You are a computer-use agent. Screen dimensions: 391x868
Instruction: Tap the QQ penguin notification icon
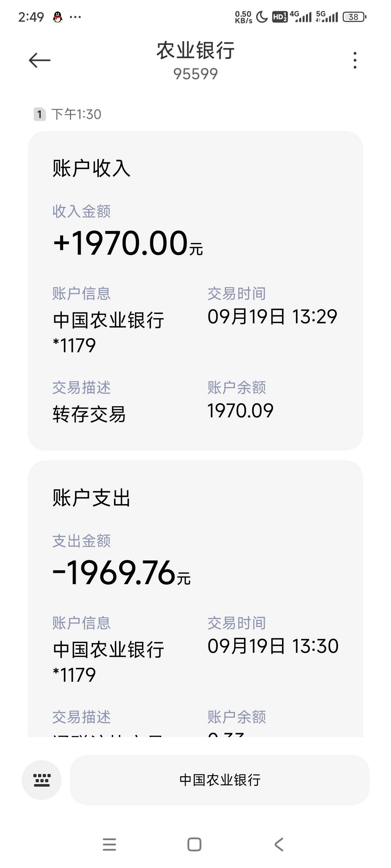click(58, 17)
